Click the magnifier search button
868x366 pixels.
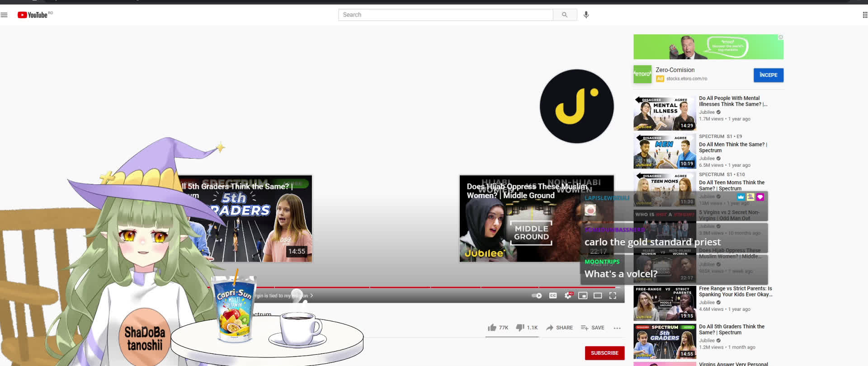565,15
